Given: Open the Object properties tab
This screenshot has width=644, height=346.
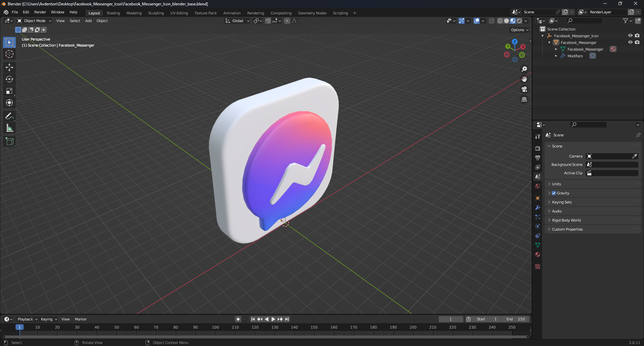Looking at the screenshot, I should 538,198.
